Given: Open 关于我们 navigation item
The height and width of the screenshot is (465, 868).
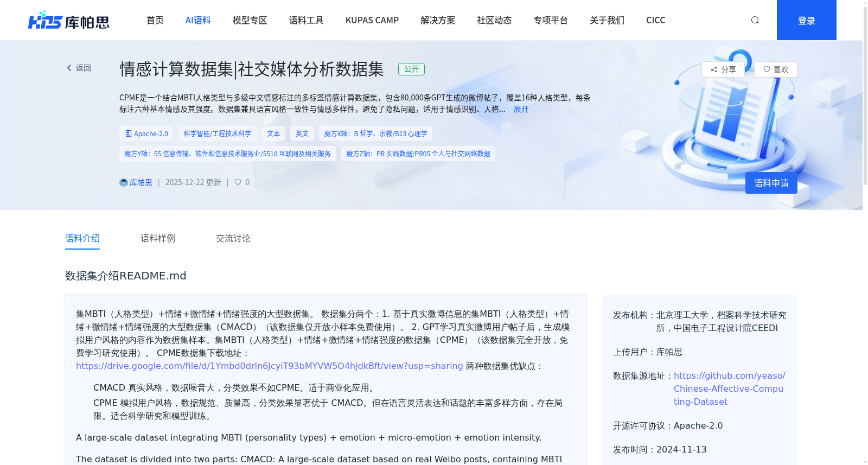Looking at the screenshot, I should click(x=607, y=20).
